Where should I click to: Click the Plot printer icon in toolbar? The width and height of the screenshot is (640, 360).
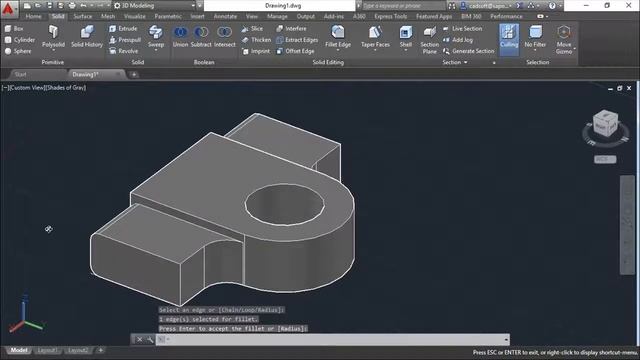[72, 6]
